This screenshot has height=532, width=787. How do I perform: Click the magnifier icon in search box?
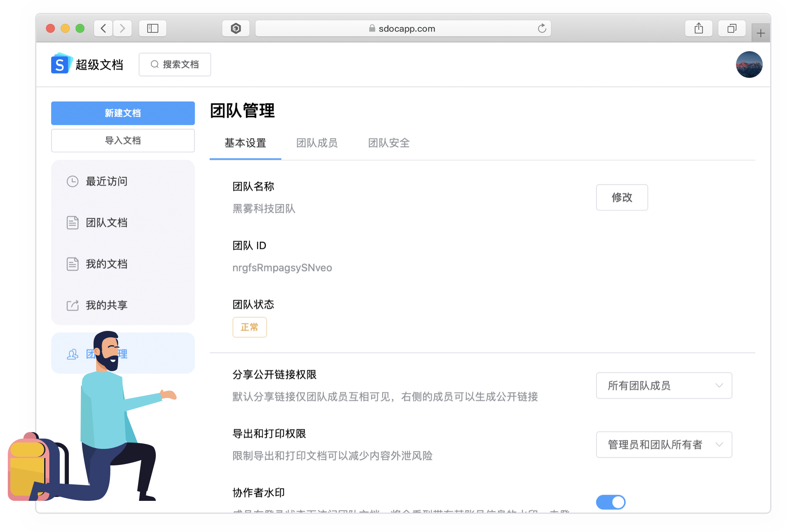(x=154, y=64)
